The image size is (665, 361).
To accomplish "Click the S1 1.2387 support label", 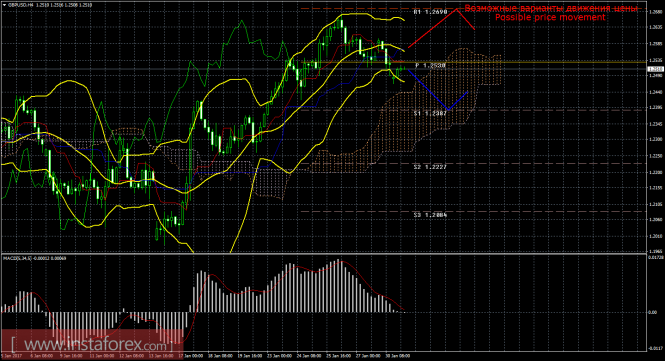I will coord(430,114).
